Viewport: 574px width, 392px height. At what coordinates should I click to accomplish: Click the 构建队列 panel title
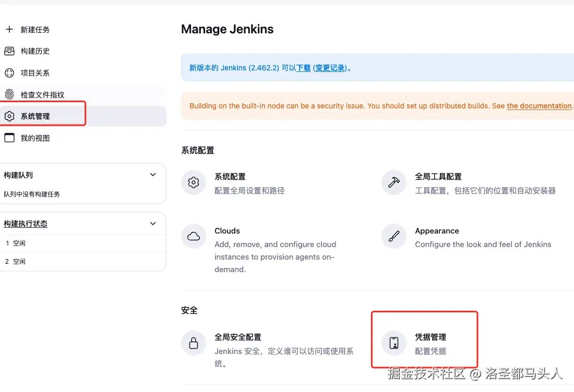pyautogui.click(x=18, y=175)
